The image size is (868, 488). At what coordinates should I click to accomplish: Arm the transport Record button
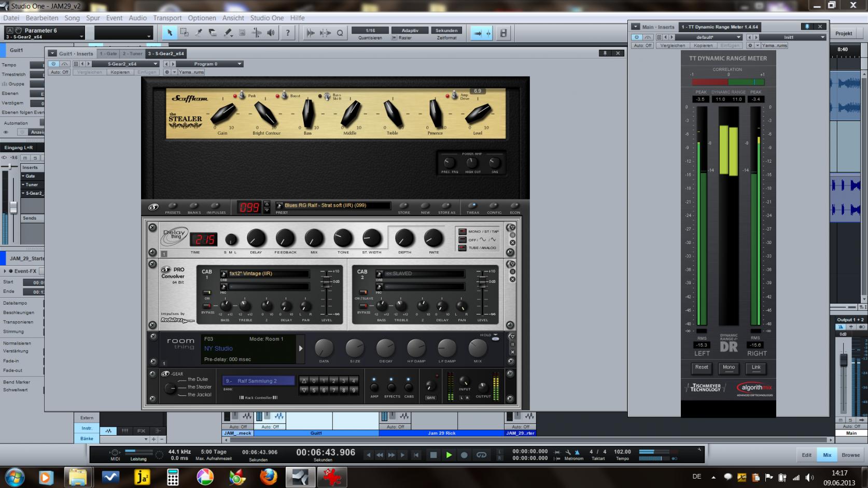coord(464,455)
